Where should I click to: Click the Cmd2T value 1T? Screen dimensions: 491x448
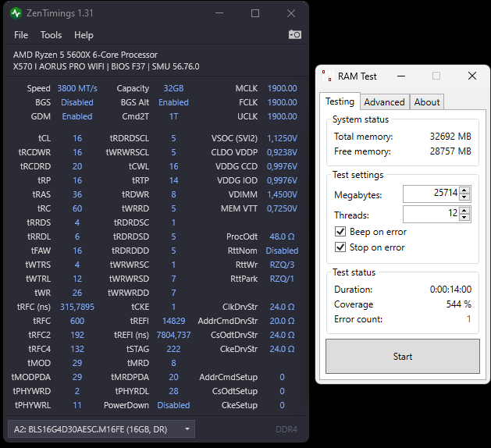173,116
